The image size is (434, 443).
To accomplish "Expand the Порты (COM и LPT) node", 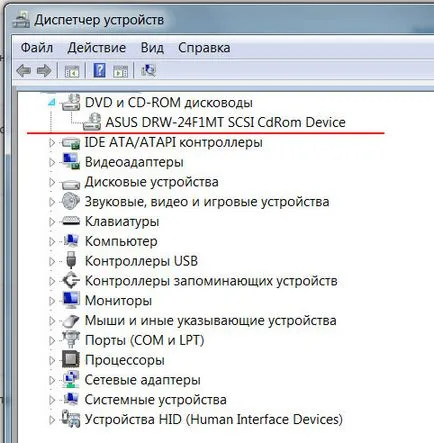I will (52, 340).
